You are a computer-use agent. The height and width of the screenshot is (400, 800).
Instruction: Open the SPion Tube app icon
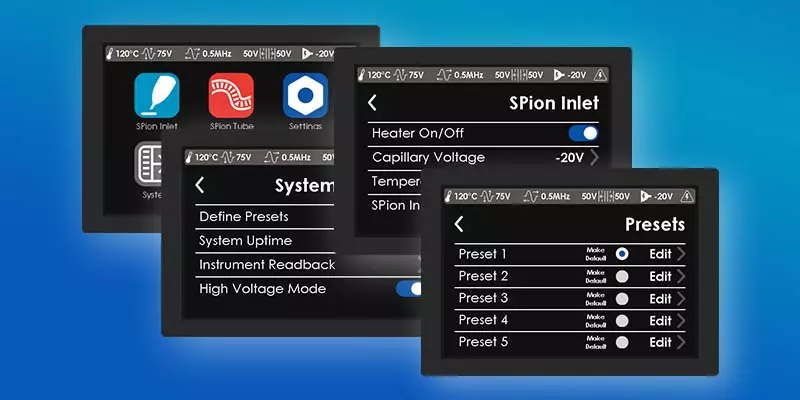click(x=231, y=96)
